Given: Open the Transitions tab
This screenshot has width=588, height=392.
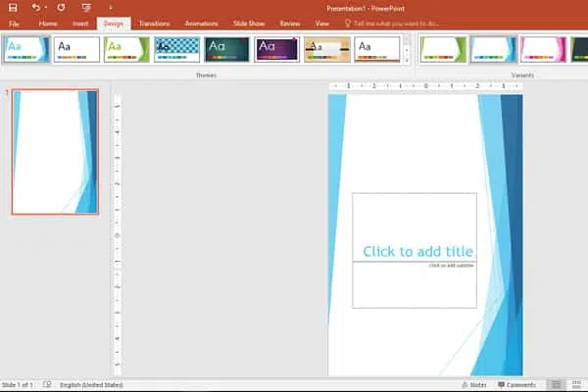Looking at the screenshot, I should click(154, 23).
